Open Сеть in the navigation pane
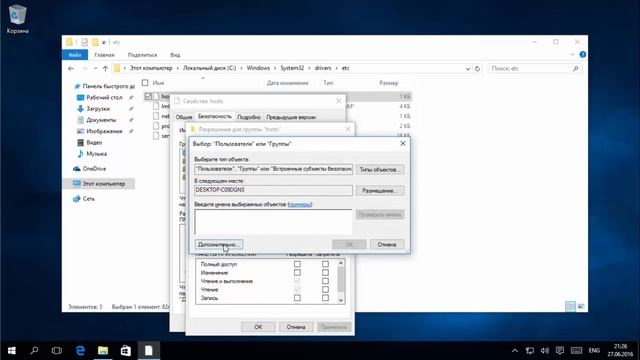Viewport: 640px width, 360px height. pyautogui.click(x=89, y=199)
